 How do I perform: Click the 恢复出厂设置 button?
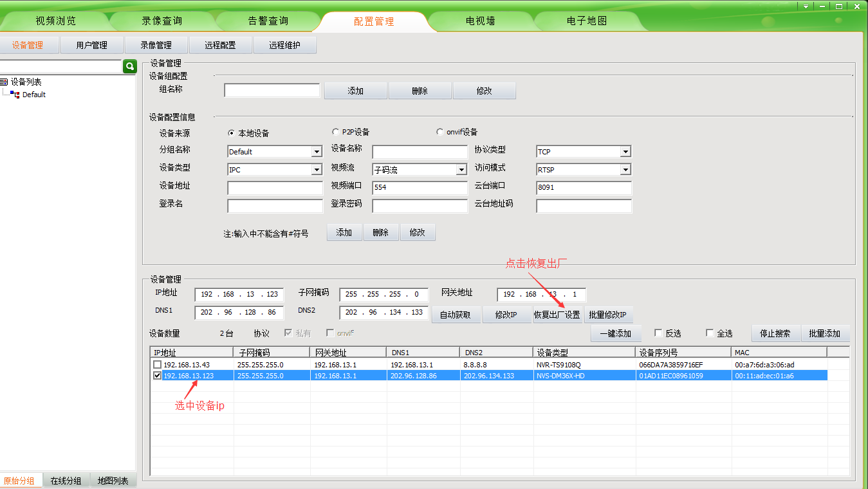click(557, 315)
